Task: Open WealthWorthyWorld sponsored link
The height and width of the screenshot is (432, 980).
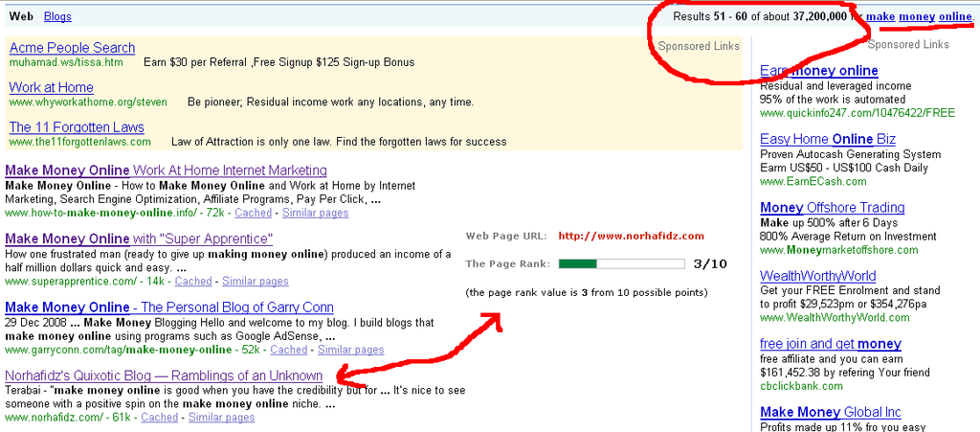Action: (817, 276)
